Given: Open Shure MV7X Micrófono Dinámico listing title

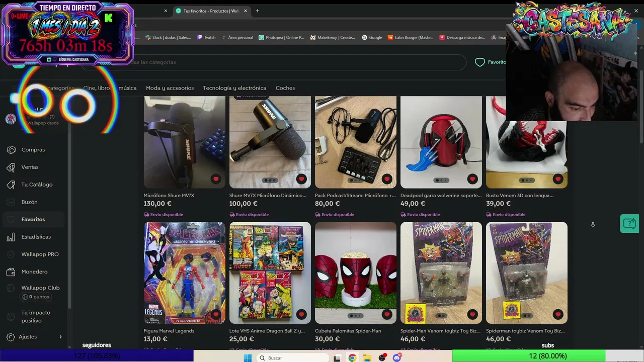Looking at the screenshot, I should pyautogui.click(x=268, y=196).
